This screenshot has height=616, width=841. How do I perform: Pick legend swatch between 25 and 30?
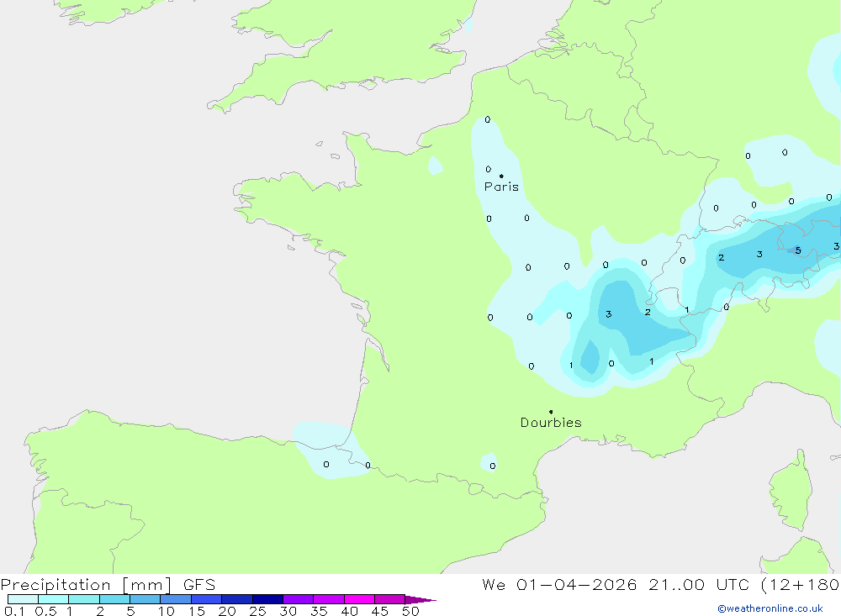[x=267, y=599]
